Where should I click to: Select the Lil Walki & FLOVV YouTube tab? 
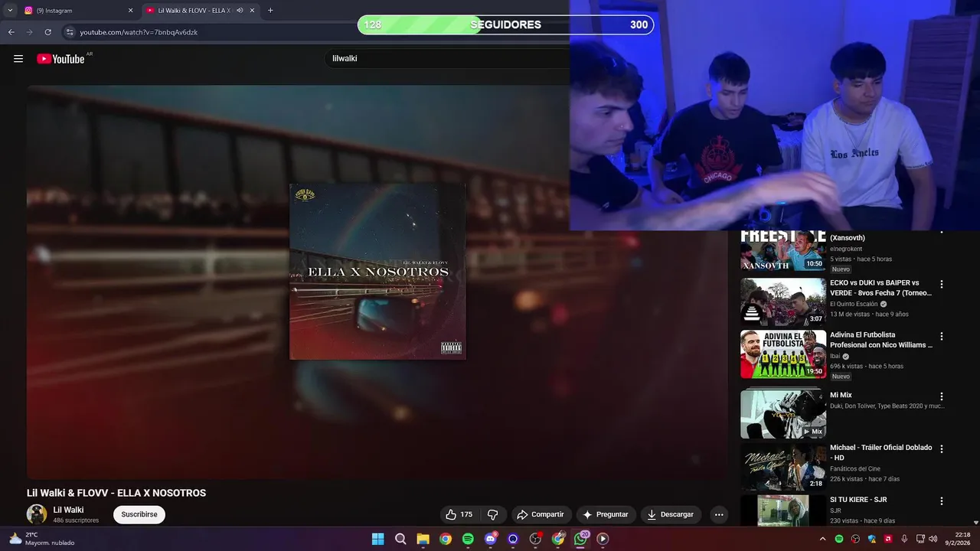point(201,11)
